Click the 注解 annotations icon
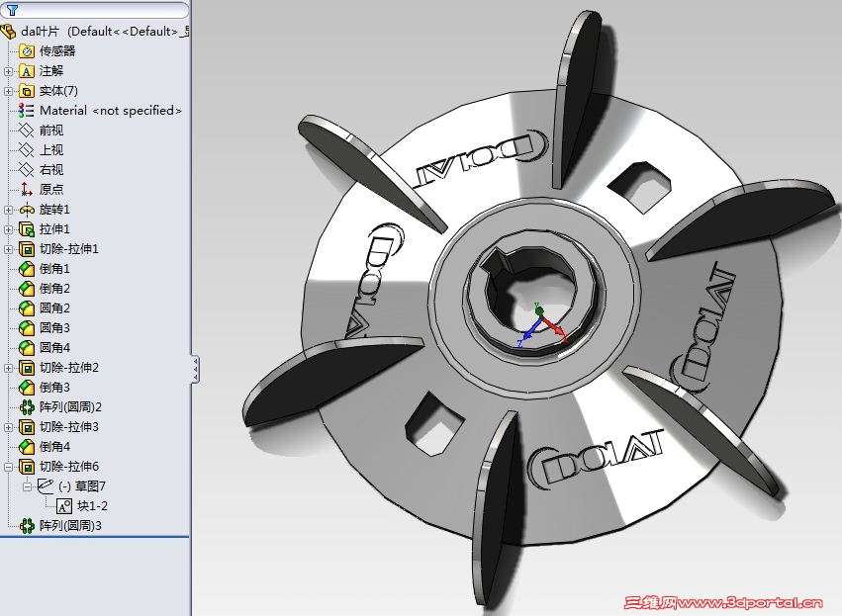The width and height of the screenshot is (842, 616). coord(27,71)
